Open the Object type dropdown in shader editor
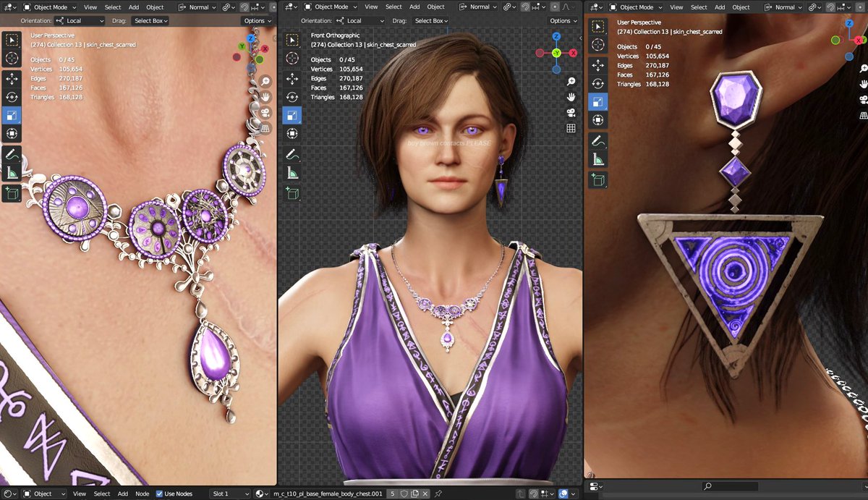The height and width of the screenshot is (500, 868). (45, 493)
